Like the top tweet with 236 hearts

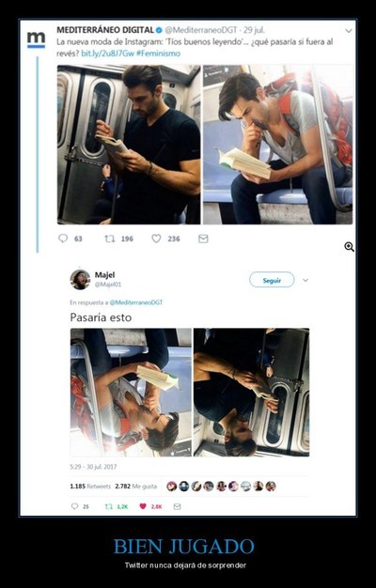(x=156, y=239)
